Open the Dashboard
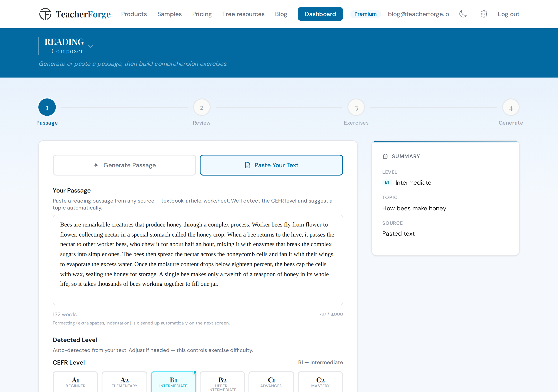Viewport: 558px width, 392px height. coord(320,14)
